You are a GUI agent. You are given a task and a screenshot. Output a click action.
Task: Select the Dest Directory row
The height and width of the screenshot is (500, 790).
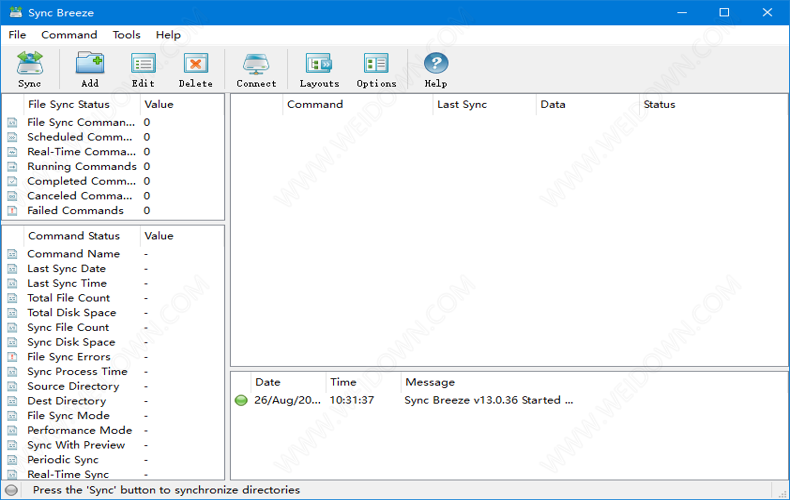(x=114, y=401)
